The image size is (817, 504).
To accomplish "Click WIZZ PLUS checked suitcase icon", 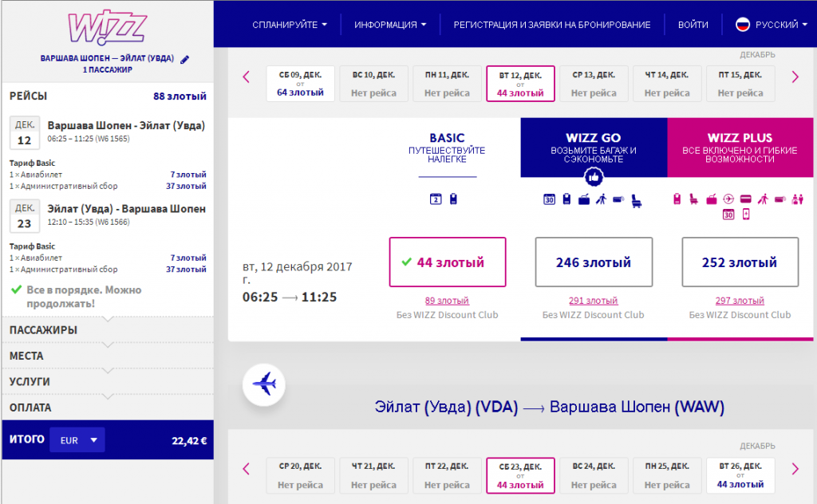I will pos(711,199).
